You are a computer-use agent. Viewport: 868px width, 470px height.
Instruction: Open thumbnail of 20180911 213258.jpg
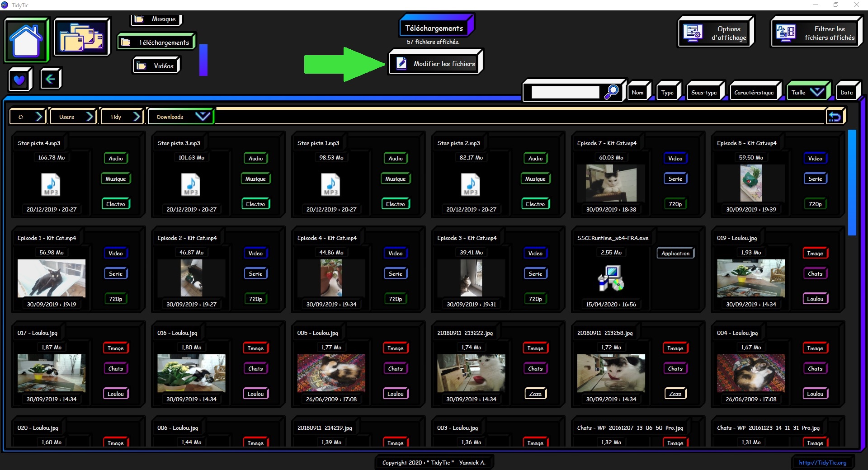click(x=611, y=373)
